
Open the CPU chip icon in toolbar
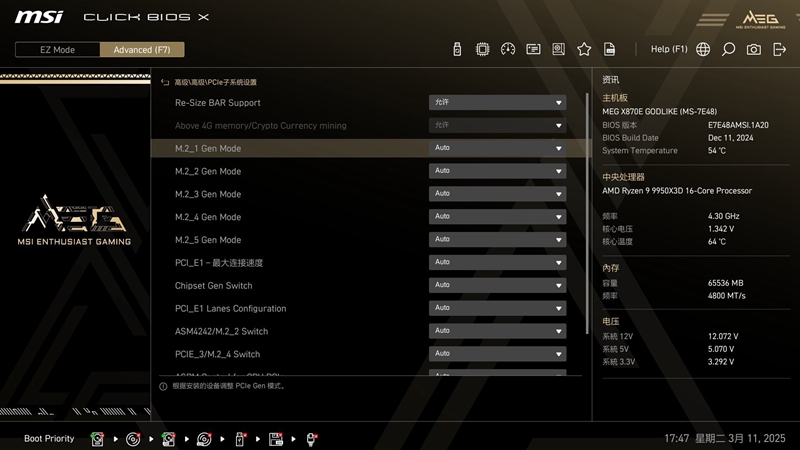[482, 49]
